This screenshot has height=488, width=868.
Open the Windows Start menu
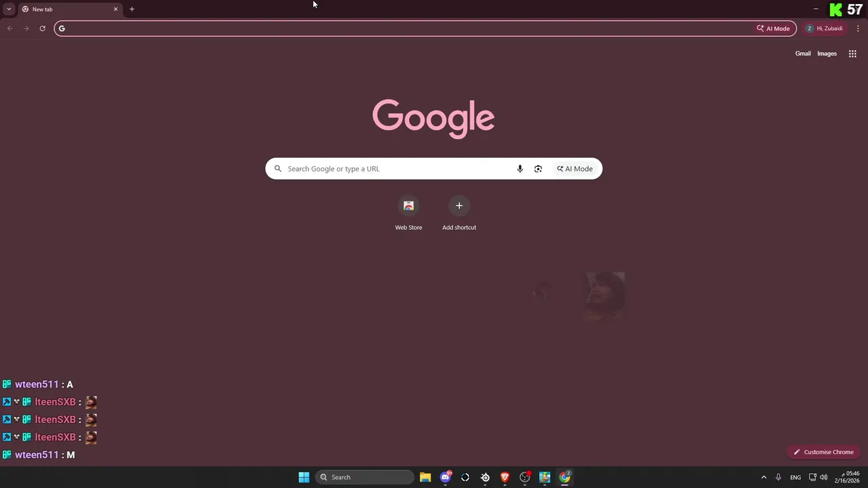[x=304, y=477]
